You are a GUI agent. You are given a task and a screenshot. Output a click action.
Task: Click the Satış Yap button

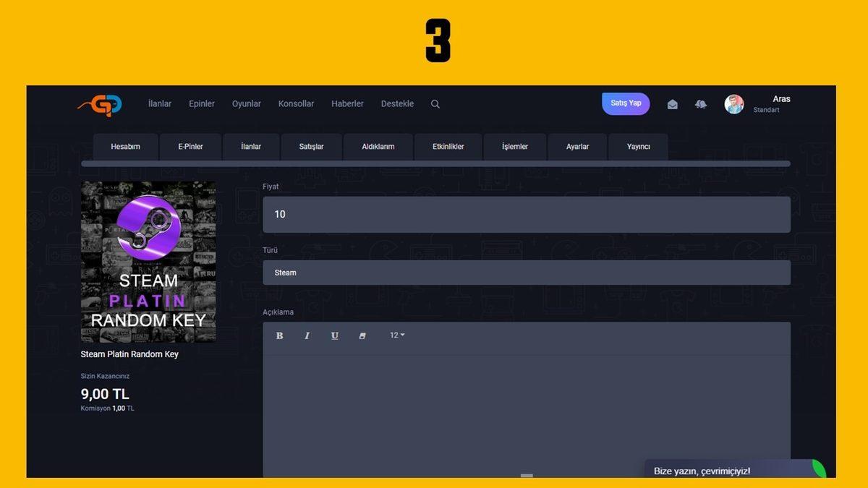pos(625,103)
